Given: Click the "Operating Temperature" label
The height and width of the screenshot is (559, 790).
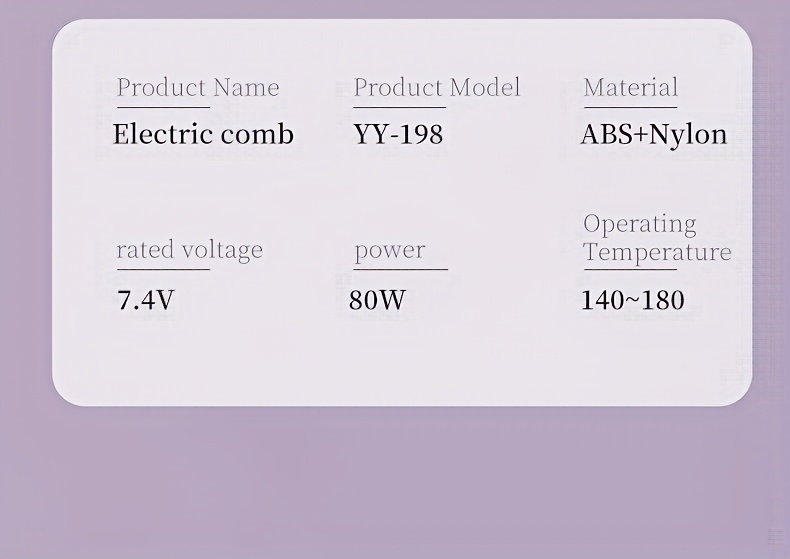Looking at the screenshot, I should 656,238.
